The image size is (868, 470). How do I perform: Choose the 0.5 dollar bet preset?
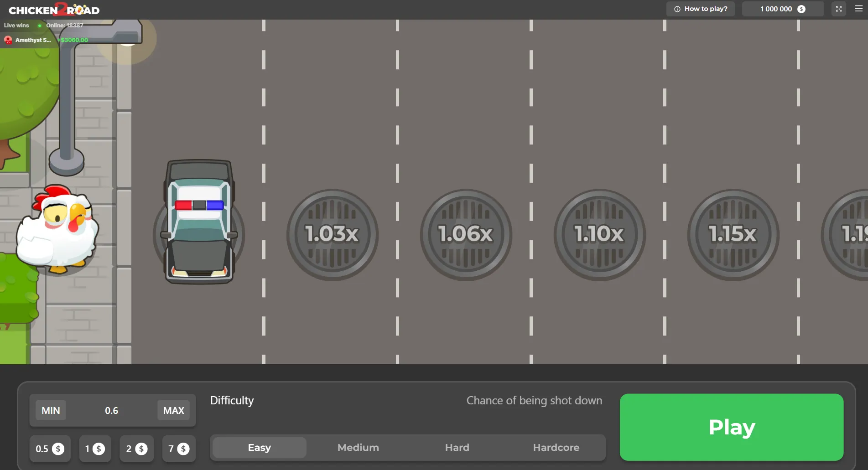pyautogui.click(x=50, y=449)
